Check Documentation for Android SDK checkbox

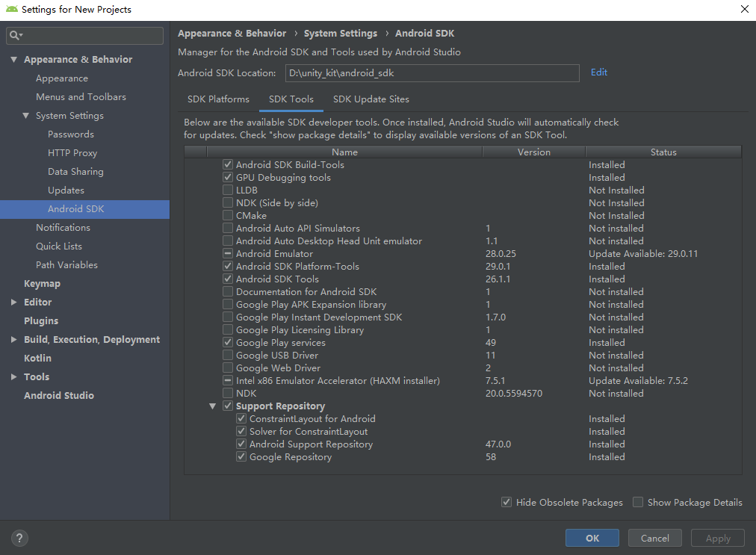(x=228, y=292)
